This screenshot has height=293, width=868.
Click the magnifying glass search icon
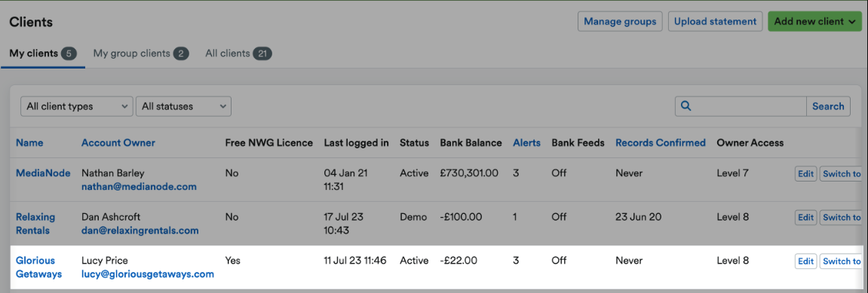686,106
